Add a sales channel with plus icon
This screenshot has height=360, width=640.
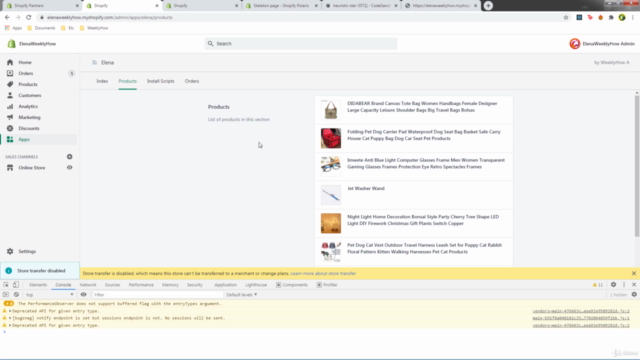(69, 157)
